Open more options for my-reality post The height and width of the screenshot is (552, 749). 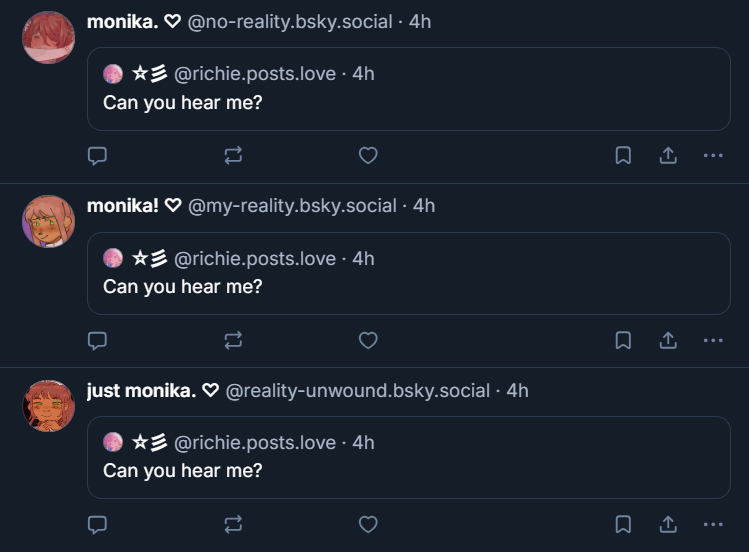pos(713,340)
